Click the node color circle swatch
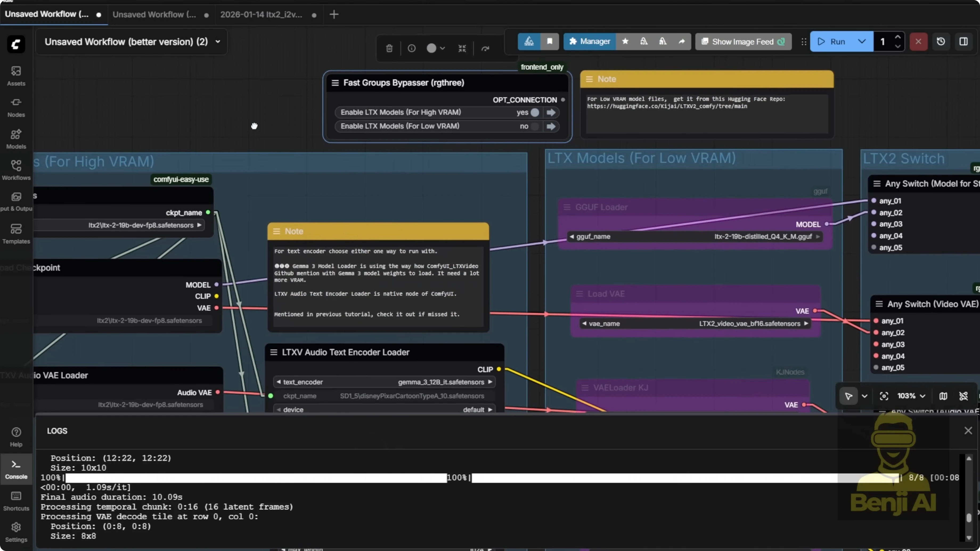This screenshot has width=980, height=551. coord(431,48)
